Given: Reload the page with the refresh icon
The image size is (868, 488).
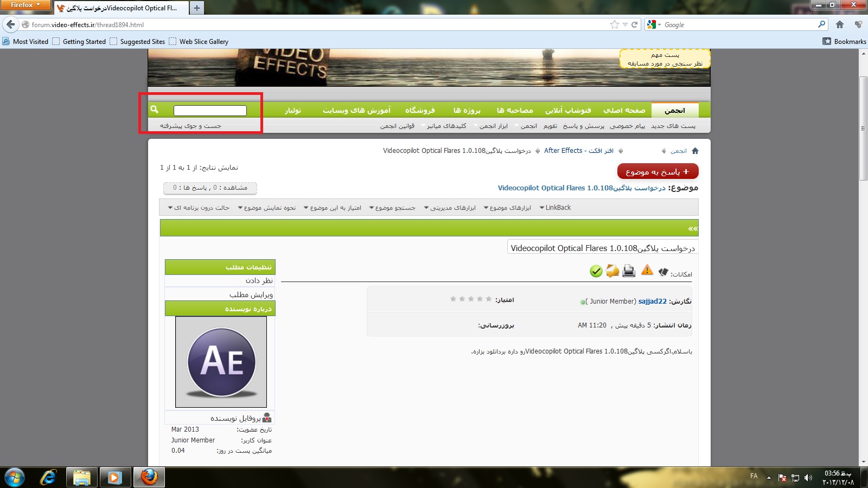Looking at the screenshot, I should pos(634,24).
